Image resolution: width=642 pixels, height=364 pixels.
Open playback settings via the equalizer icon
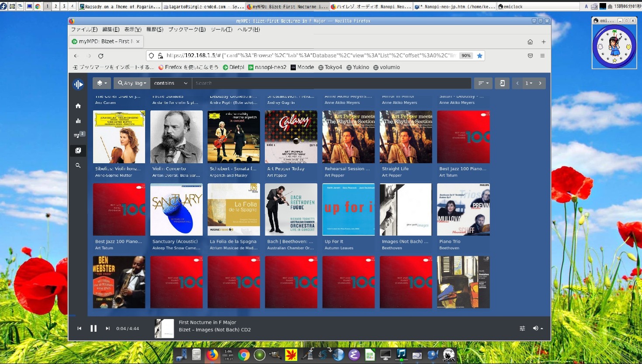click(522, 328)
